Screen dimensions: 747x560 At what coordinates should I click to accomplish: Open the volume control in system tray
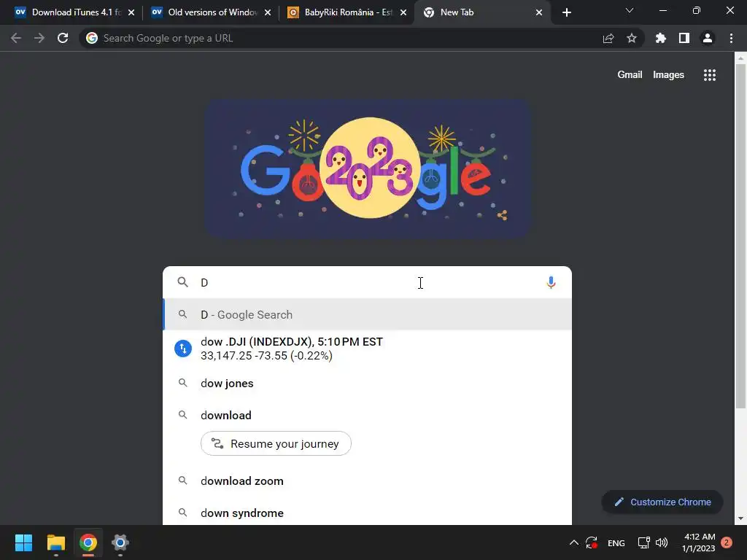pos(662,542)
